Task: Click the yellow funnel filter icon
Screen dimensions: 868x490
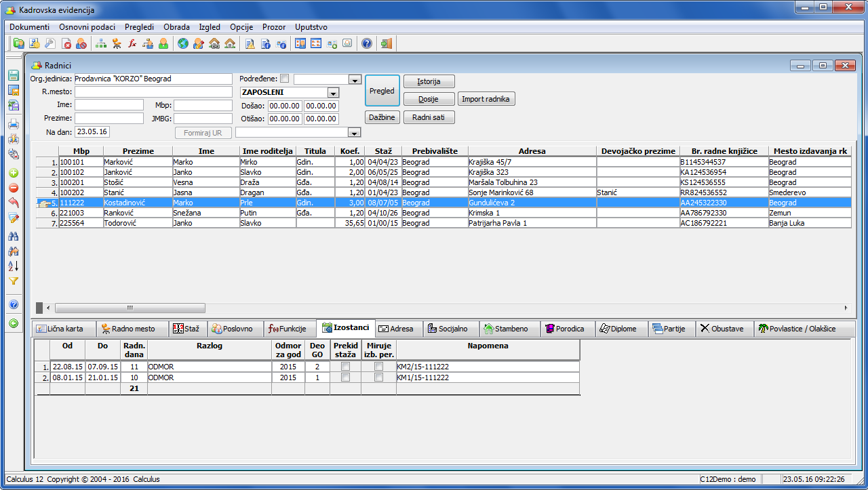Action: [14, 281]
